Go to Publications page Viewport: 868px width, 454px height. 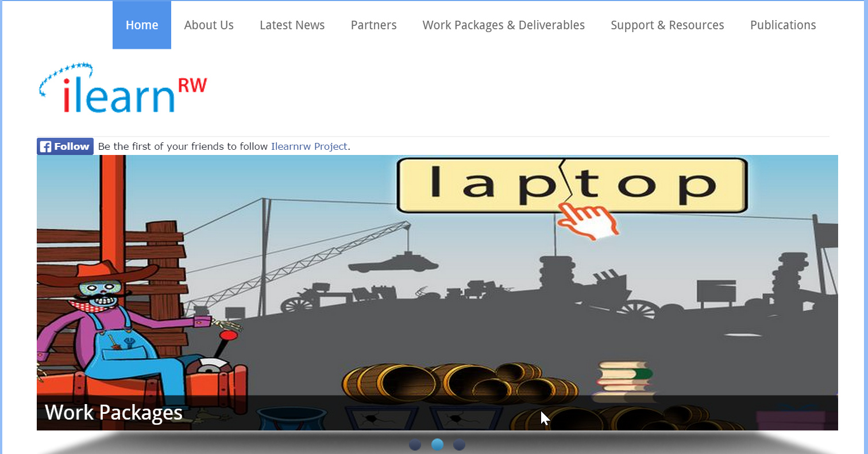783,25
